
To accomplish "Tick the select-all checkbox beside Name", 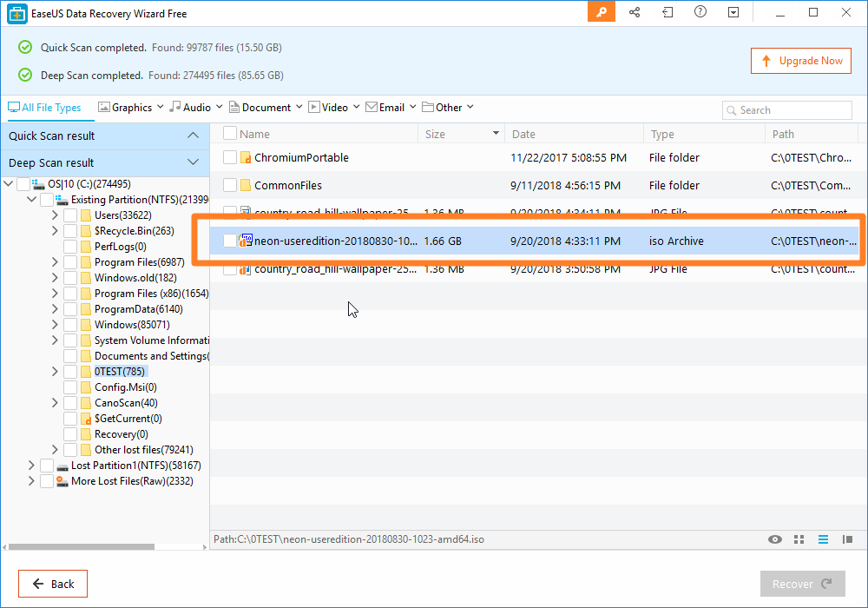I will coord(230,134).
